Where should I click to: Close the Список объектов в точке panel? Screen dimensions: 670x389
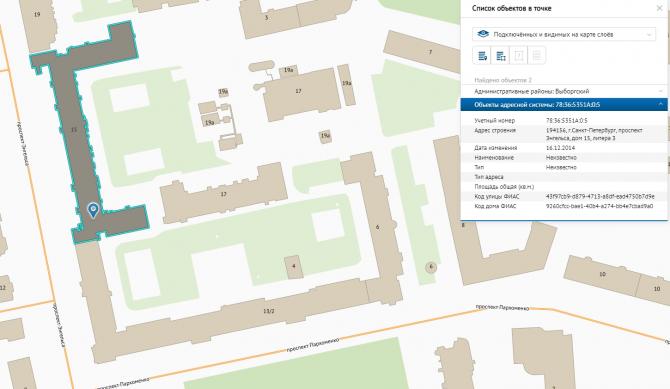coord(660,8)
